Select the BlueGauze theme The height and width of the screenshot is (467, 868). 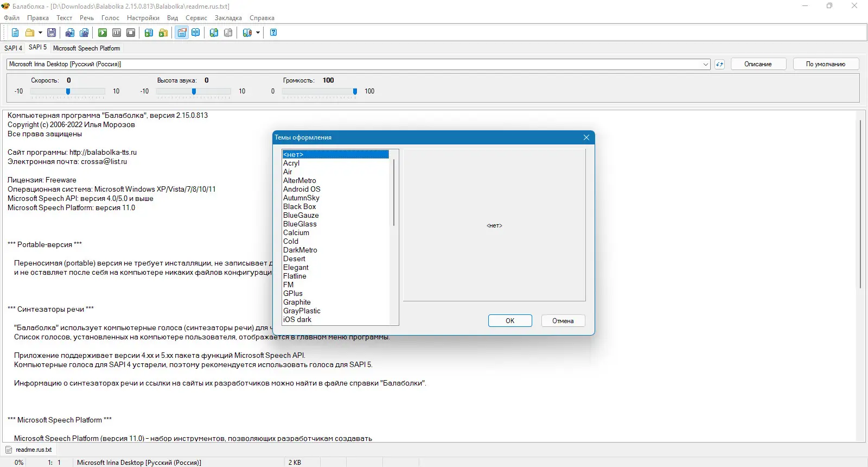pyautogui.click(x=336, y=216)
